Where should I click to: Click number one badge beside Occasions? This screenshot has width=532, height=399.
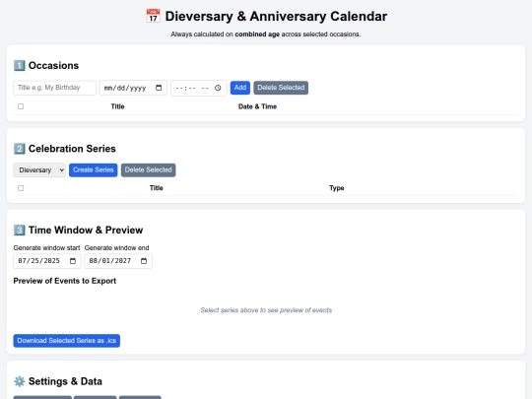20,65
